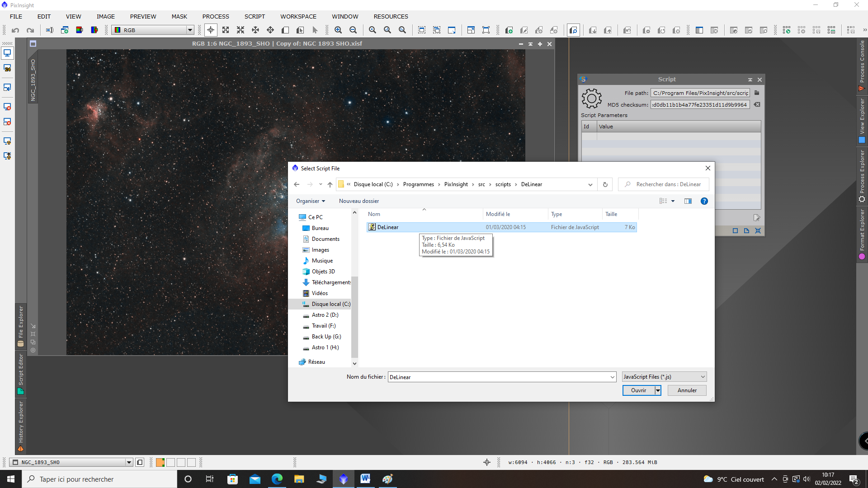Viewport: 868px width, 488px height.
Task: Click Ouvrir to open the script
Action: 638,390
